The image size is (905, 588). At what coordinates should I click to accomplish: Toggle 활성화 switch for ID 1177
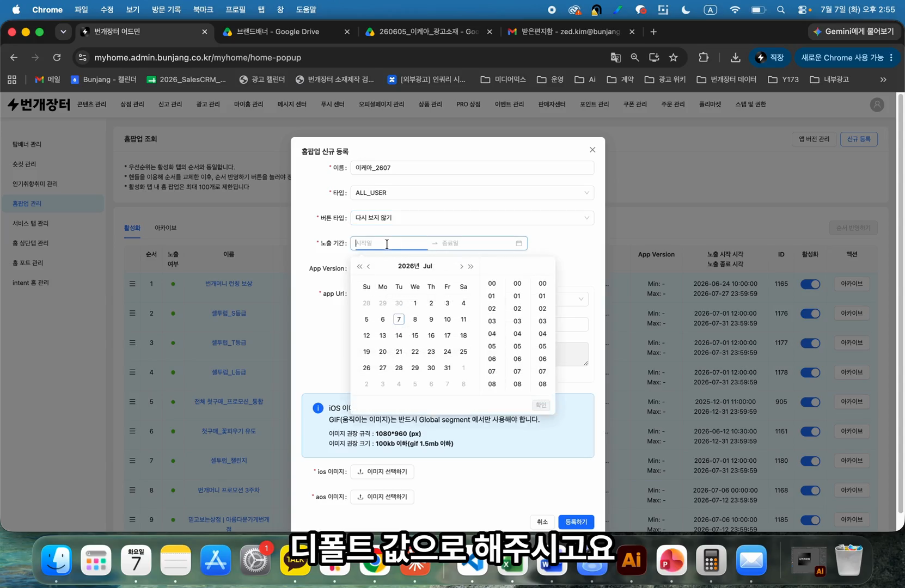click(x=810, y=343)
